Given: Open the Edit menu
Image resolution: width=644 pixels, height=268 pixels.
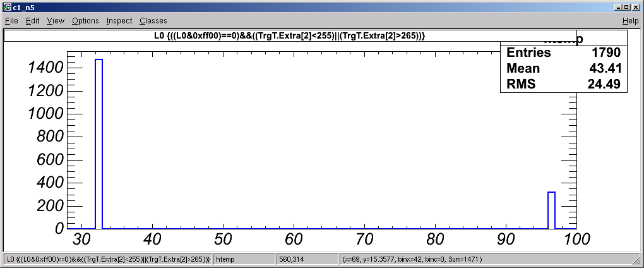Looking at the screenshot, I should [32, 21].
